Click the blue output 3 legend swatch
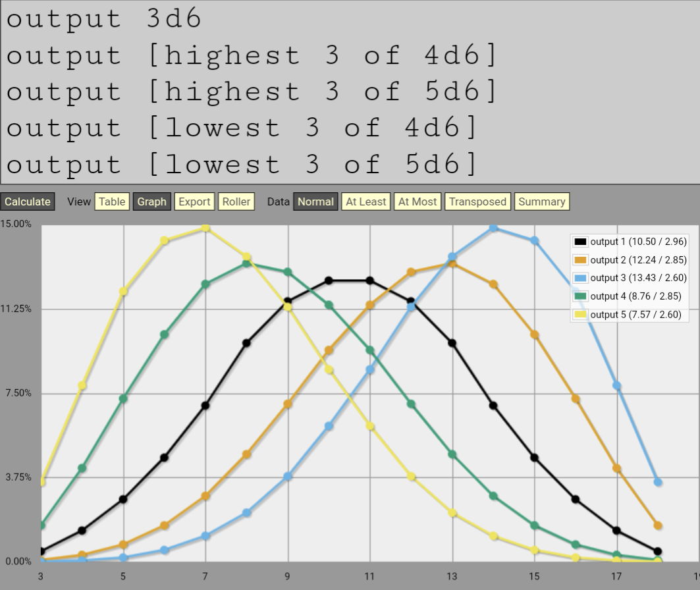Screen dimensions: 700x590 (580, 278)
